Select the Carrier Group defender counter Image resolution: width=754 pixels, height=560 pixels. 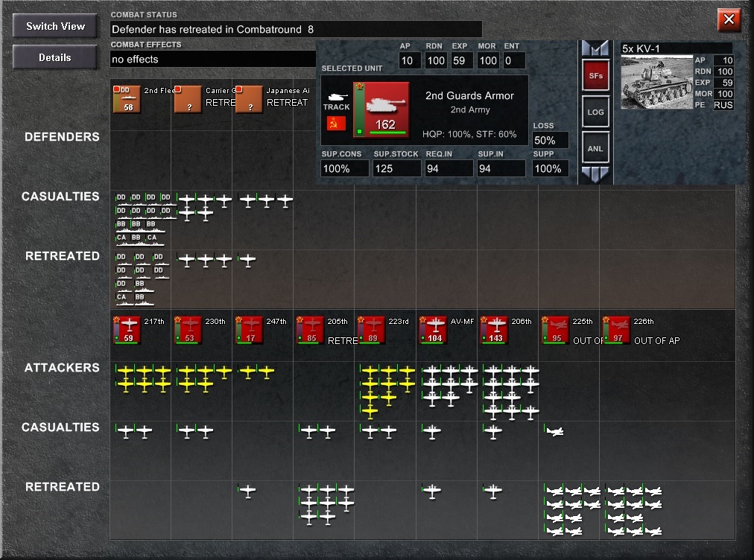coord(188,100)
